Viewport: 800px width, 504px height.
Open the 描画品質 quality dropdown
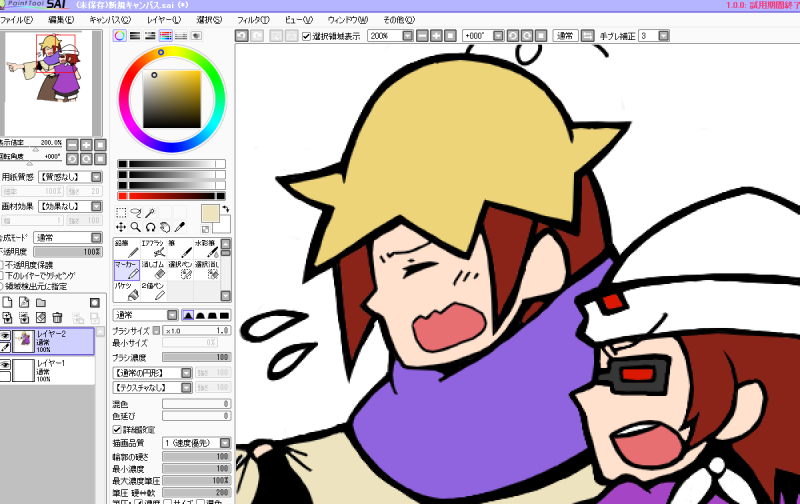224,443
